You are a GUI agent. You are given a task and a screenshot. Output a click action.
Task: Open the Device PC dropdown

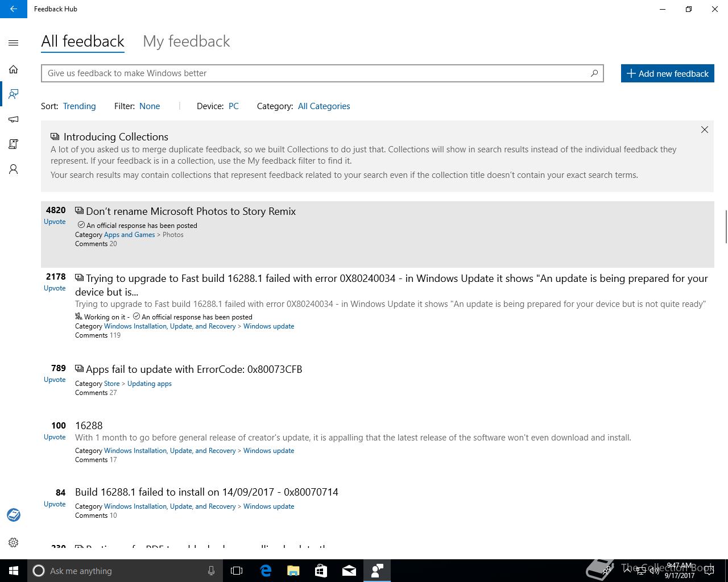coord(233,106)
